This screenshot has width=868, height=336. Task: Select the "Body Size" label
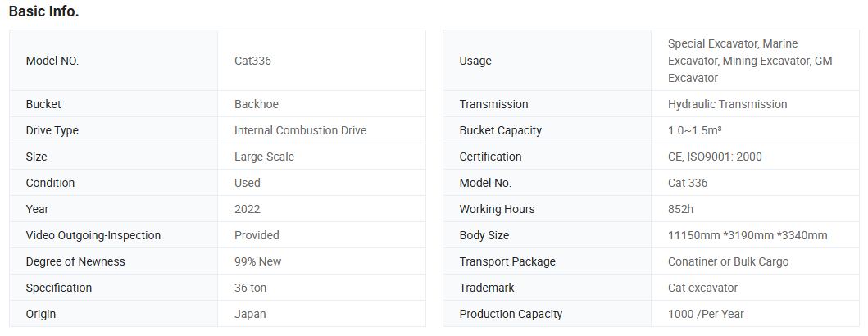click(x=484, y=235)
